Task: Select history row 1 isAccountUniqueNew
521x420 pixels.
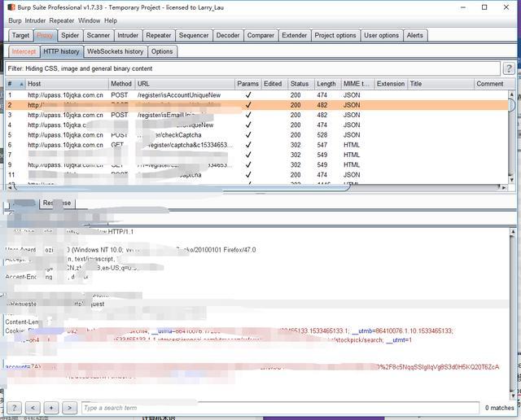Action: point(256,95)
